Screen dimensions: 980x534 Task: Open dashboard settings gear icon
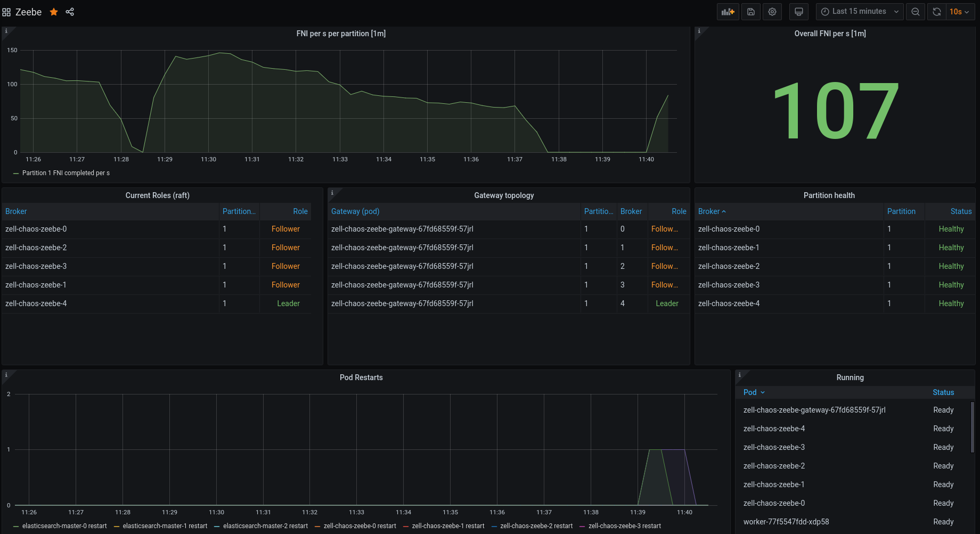click(772, 12)
